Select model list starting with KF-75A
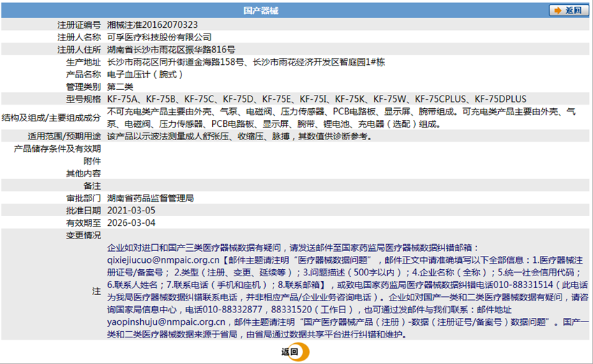The width and height of the screenshot is (593, 364). 317,99
